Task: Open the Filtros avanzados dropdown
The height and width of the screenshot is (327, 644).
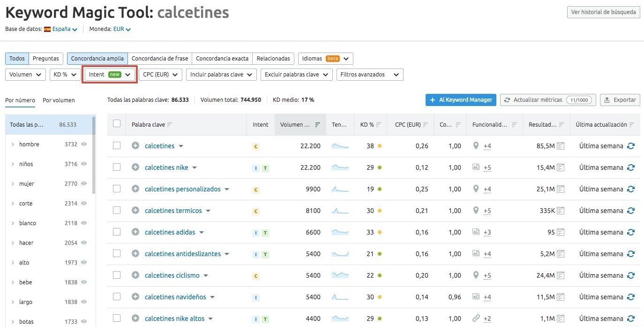Action: point(369,75)
